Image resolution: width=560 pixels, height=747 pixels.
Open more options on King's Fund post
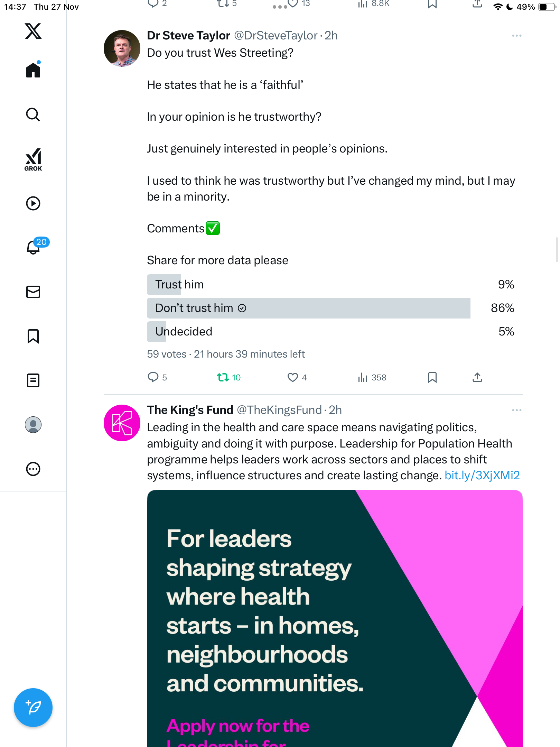pyautogui.click(x=516, y=410)
